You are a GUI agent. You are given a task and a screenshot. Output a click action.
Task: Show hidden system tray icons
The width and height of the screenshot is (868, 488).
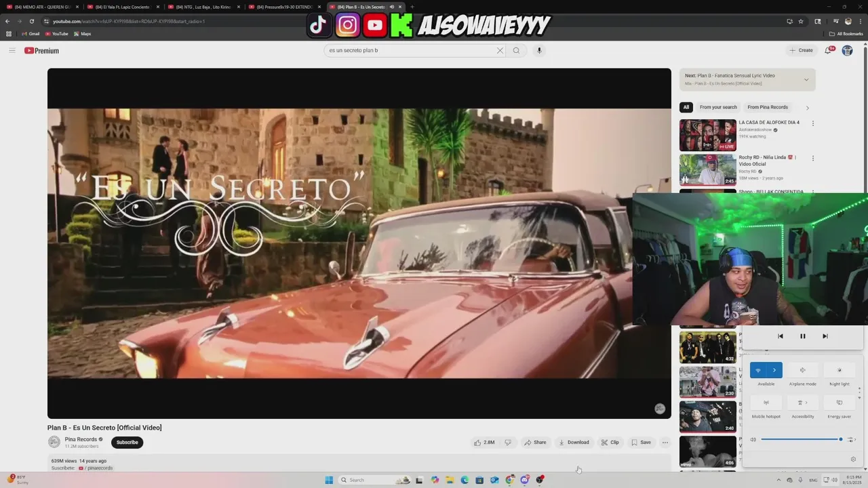click(778, 480)
